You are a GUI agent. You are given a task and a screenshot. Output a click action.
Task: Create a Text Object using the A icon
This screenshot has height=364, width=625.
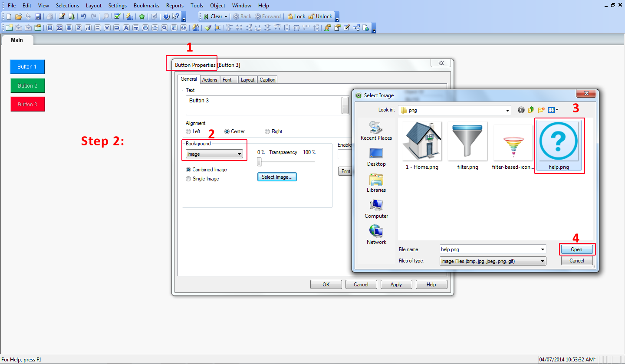[x=126, y=28]
